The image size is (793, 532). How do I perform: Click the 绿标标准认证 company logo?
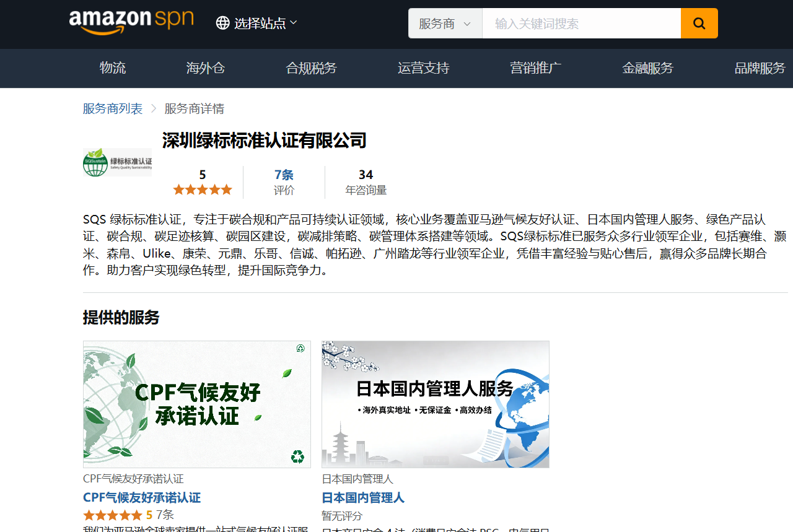pyautogui.click(x=117, y=162)
